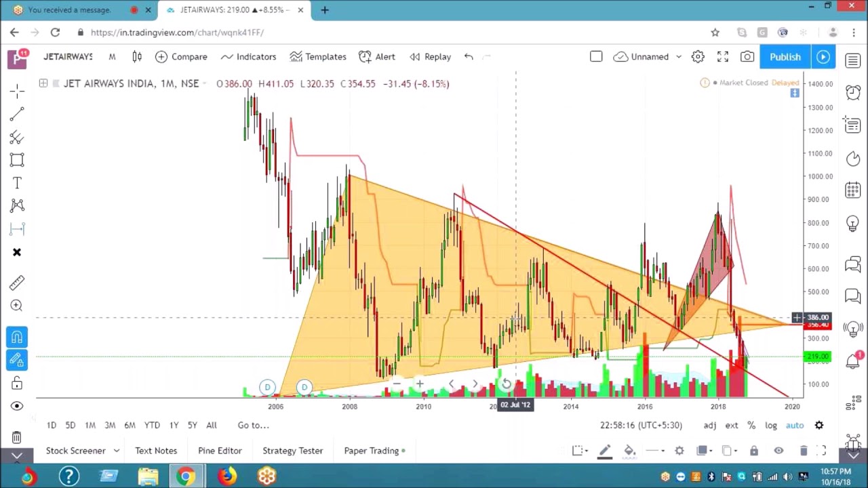Start bar Replay mode
This screenshot has height=488, width=868.
pyautogui.click(x=430, y=57)
